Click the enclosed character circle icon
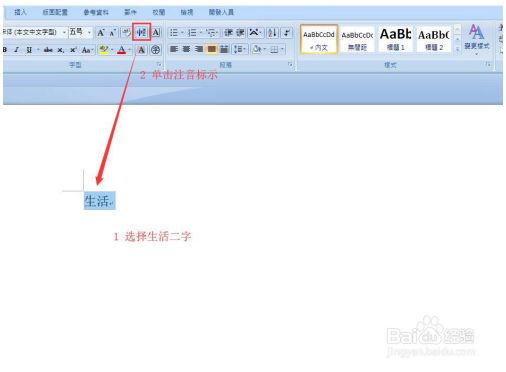The image size is (506, 372). (x=155, y=50)
